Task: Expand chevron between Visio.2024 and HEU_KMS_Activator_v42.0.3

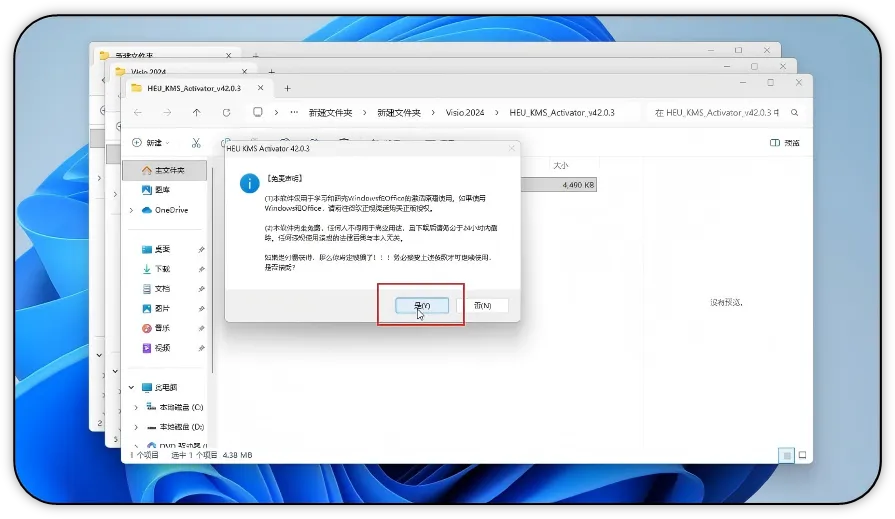Action: tap(497, 112)
